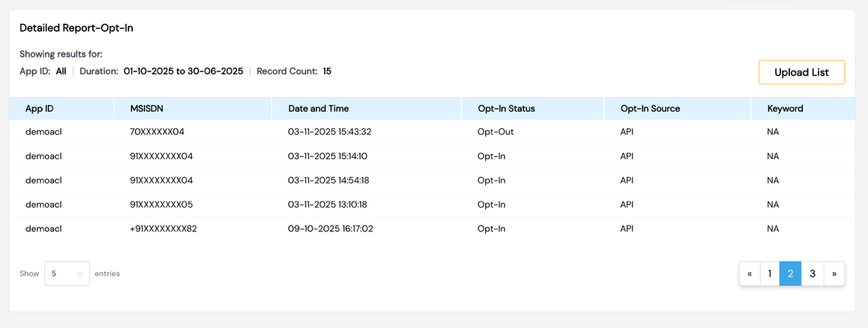The width and height of the screenshot is (868, 328).
Task: Go to the previous page arrow «
Action: coord(750,273)
